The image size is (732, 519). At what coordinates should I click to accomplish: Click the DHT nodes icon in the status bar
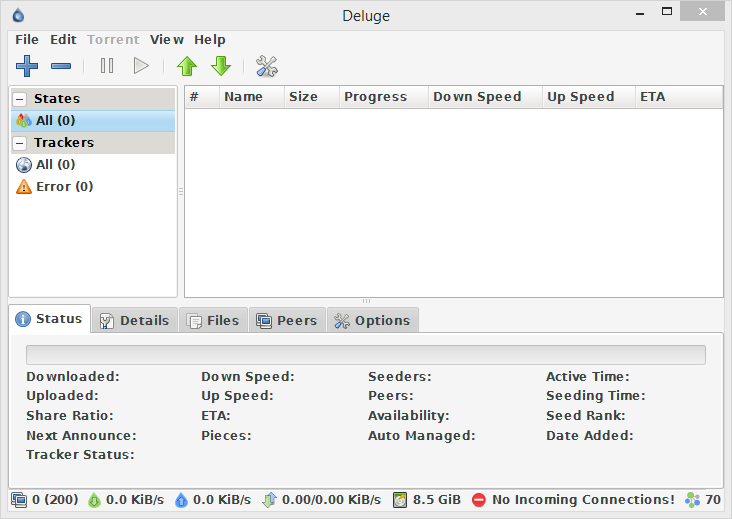pos(692,500)
